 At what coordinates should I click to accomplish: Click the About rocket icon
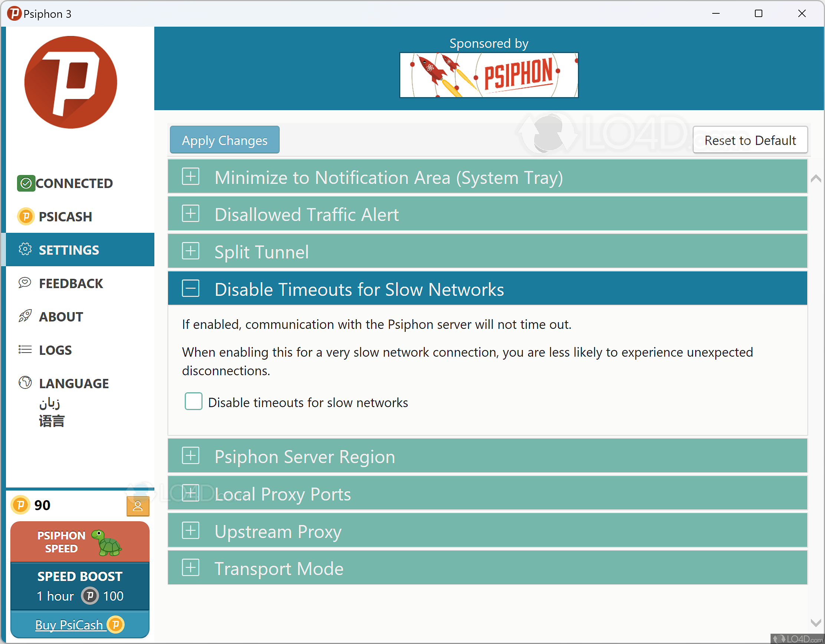tap(25, 316)
